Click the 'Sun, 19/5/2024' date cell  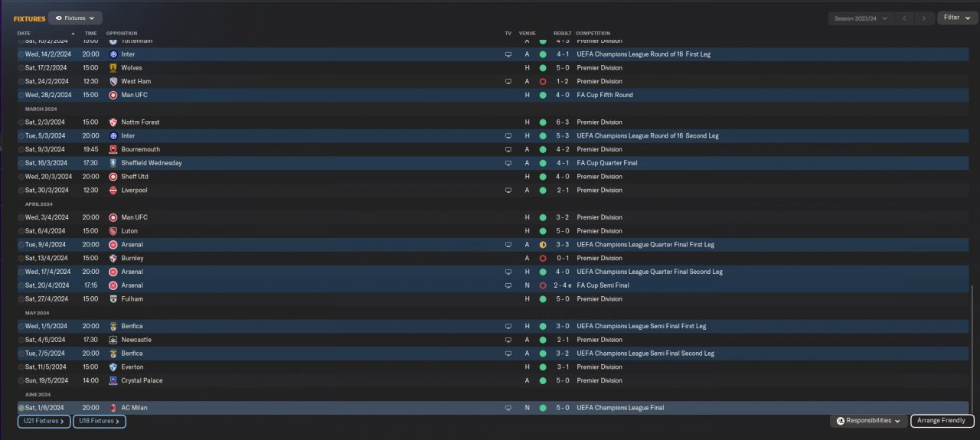coord(47,381)
